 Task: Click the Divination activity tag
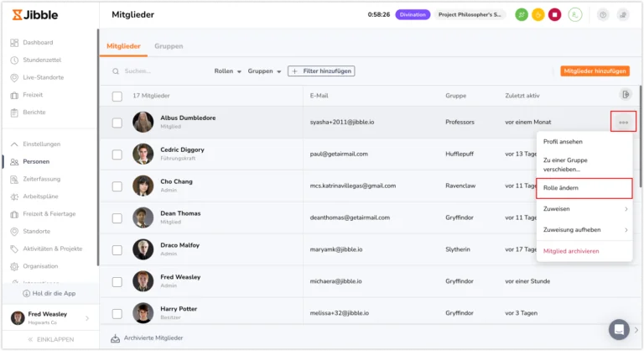point(413,14)
